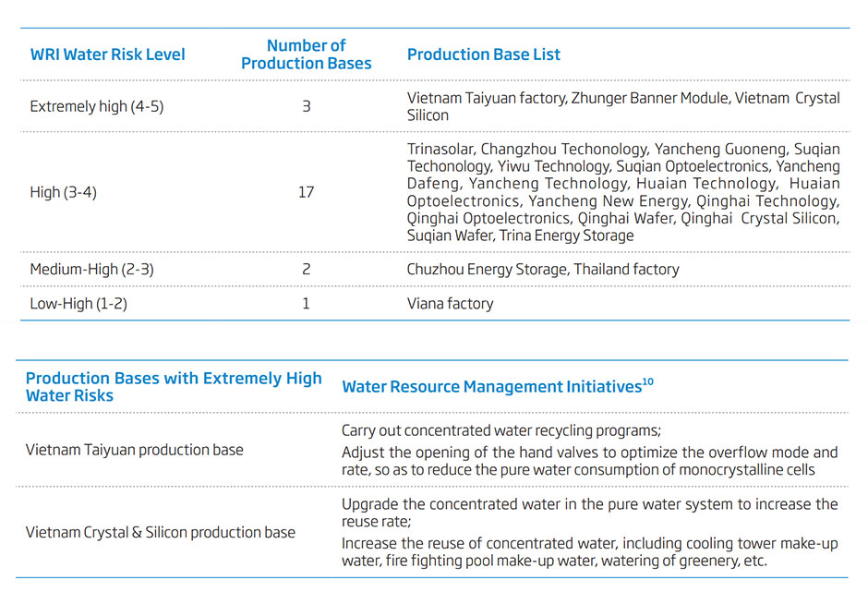Click the WRI Water Risk Level header
868x604 pixels.
(107, 54)
